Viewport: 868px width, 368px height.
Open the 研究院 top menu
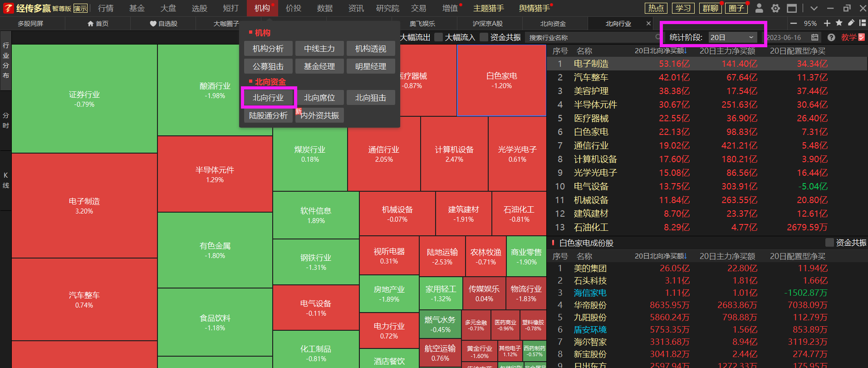(x=388, y=8)
